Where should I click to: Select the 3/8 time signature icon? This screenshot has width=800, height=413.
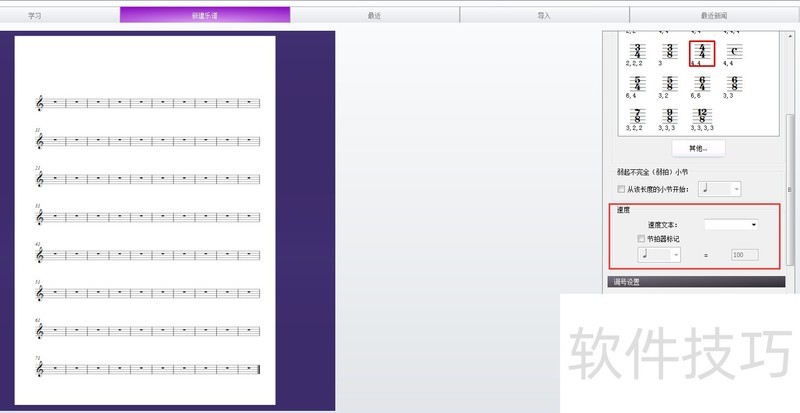pyautogui.click(x=670, y=50)
